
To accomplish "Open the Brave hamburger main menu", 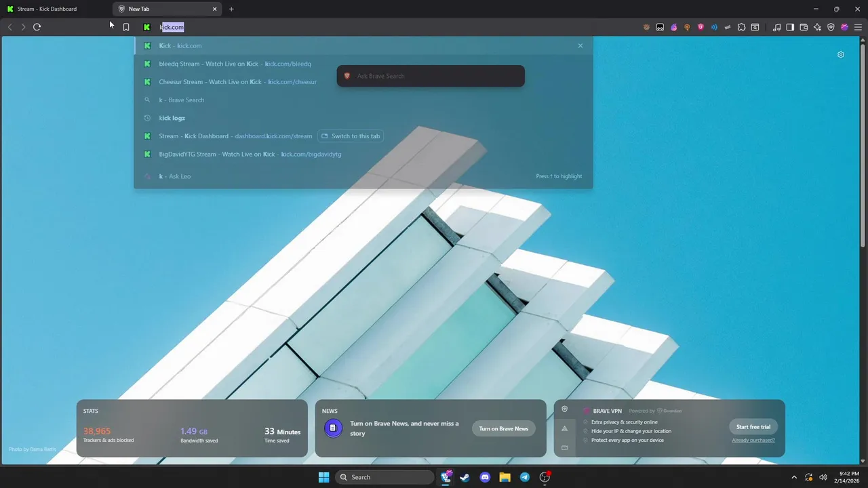I will (858, 27).
